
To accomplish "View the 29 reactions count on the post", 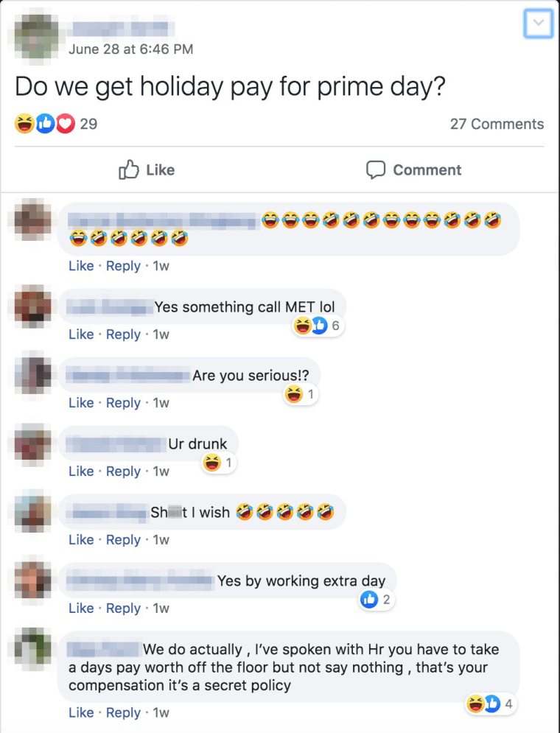I will click(88, 124).
